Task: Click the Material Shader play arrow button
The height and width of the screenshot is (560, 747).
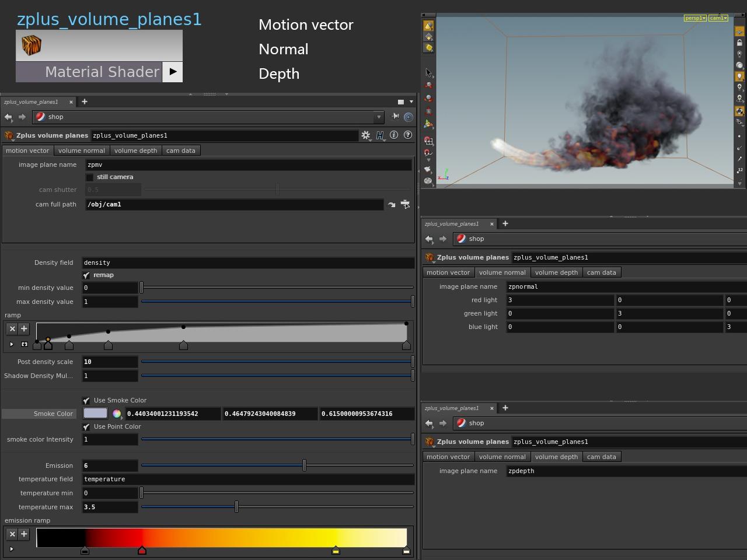Action: tap(173, 72)
